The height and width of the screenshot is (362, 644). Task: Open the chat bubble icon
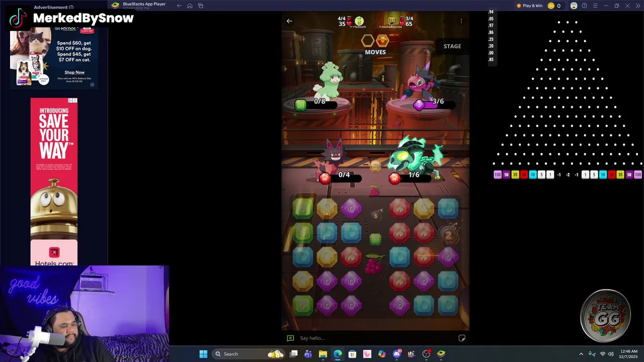click(x=290, y=338)
